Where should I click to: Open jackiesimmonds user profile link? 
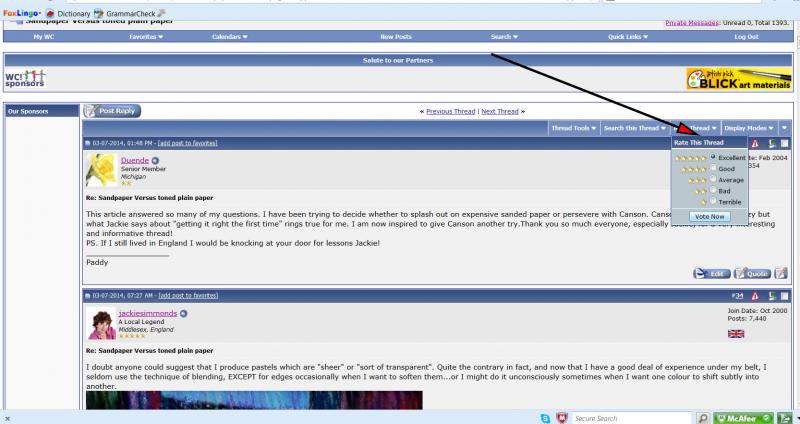pyautogui.click(x=147, y=313)
